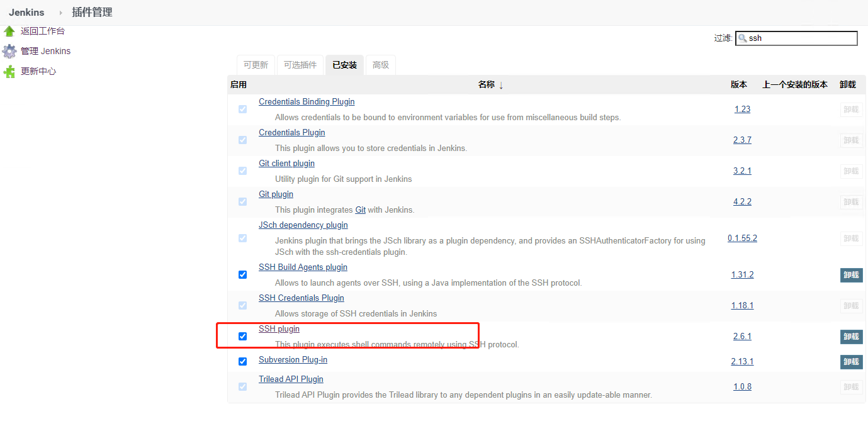Toggle the SSH Build Agents plugin checkbox
The width and height of the screenshot is (868, 426).
tap(242, 274)
